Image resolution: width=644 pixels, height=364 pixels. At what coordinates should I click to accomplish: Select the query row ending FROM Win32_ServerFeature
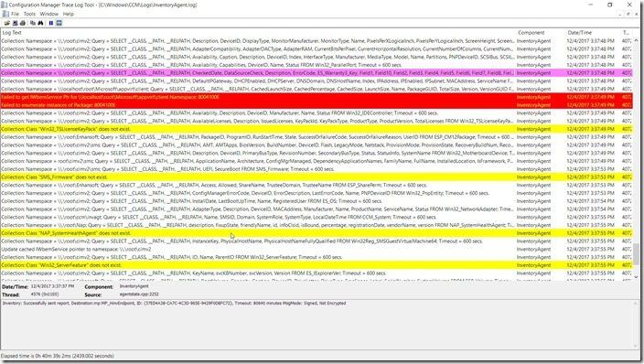click(317, 257)
